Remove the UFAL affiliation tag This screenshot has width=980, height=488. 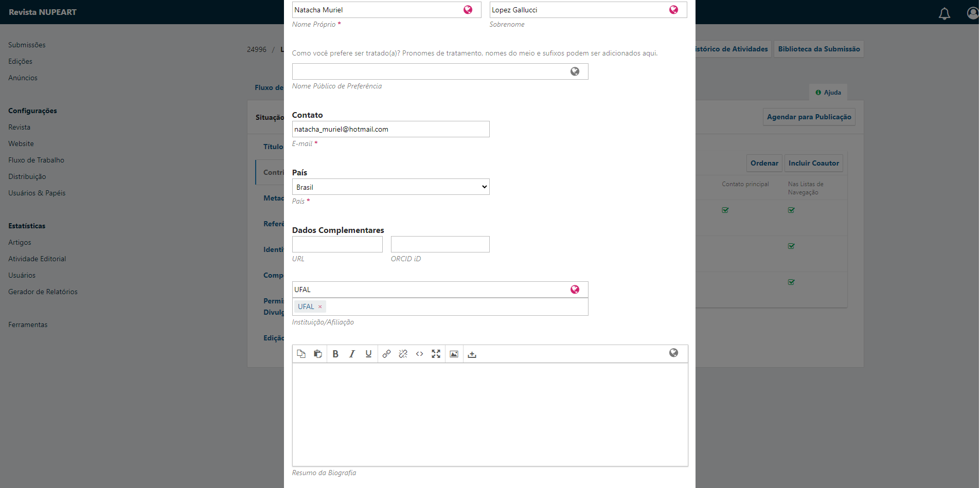point(320,307)
